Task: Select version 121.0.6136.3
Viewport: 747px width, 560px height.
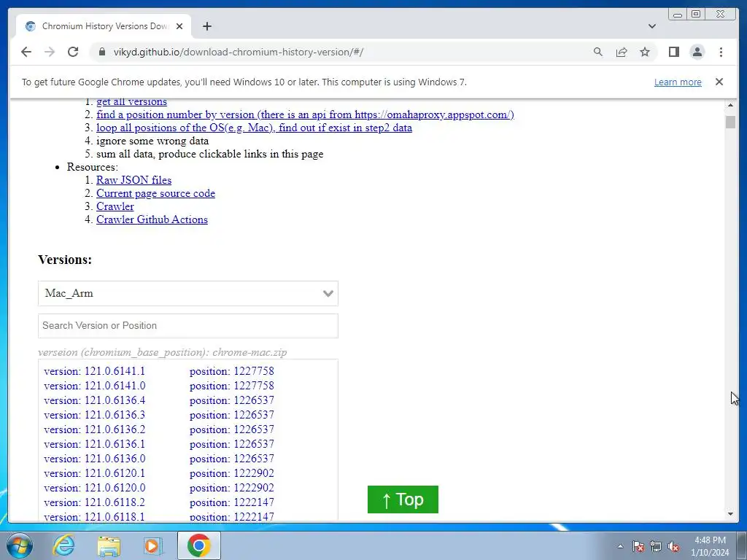Action: tap(94, 415)
